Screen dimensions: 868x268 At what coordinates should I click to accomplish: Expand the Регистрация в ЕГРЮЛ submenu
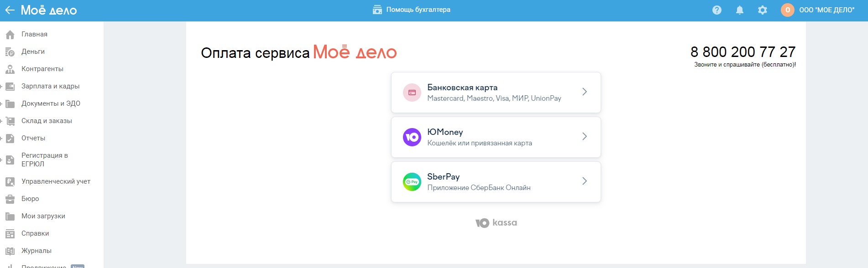pos(1,160)
